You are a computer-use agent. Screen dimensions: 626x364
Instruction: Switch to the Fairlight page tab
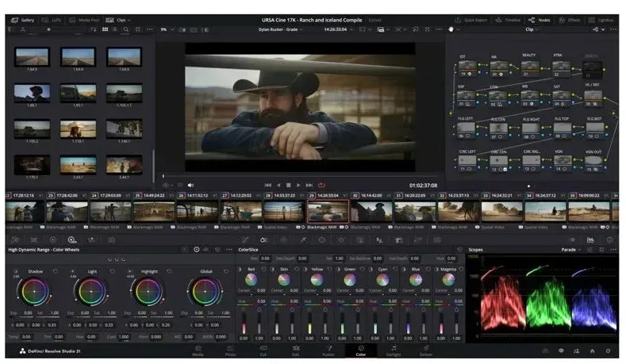click(394, 351)
